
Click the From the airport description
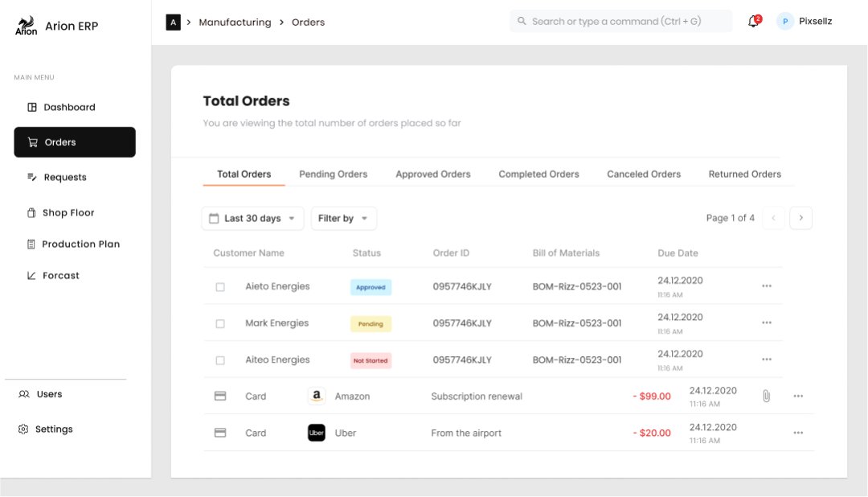coord(466,433)
